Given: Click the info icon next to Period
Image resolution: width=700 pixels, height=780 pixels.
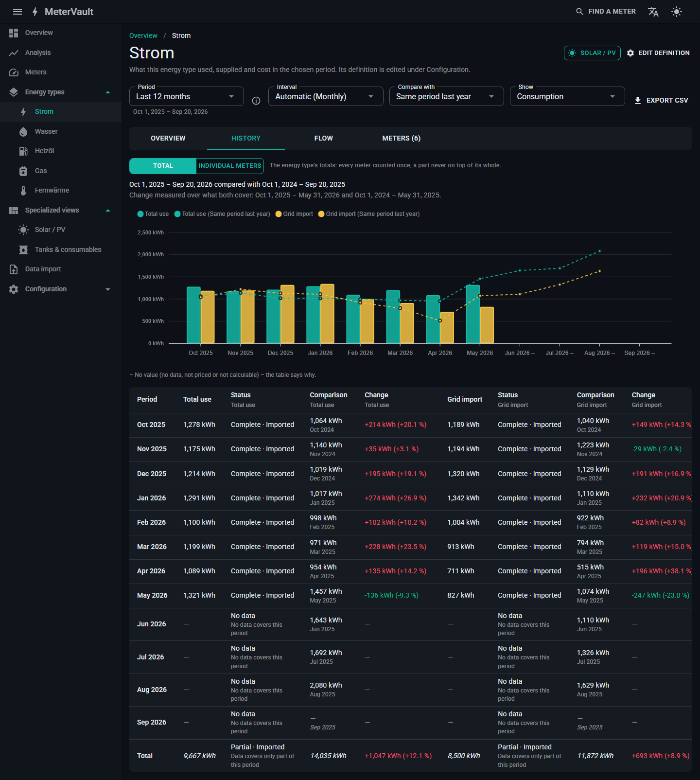Looking at the screenshot, I should (256, 101).
